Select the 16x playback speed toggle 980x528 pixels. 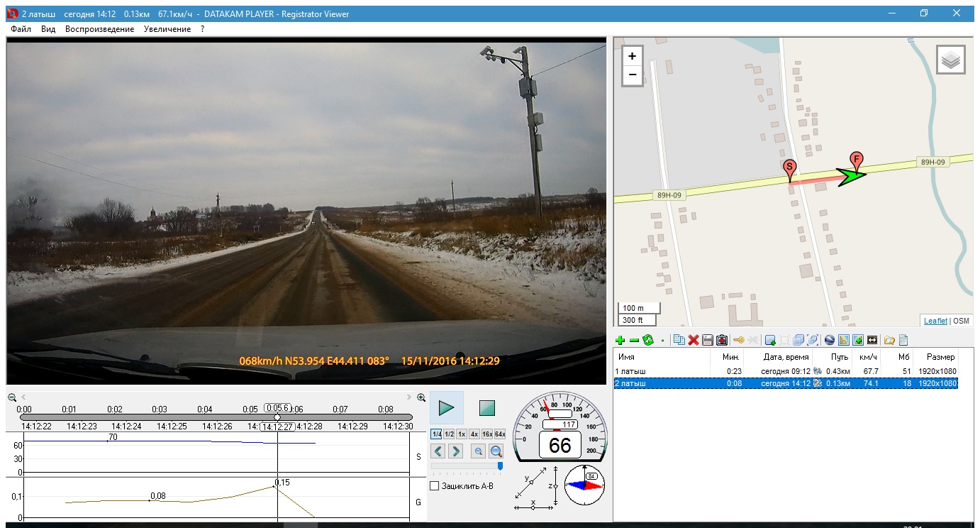point(487,434)
